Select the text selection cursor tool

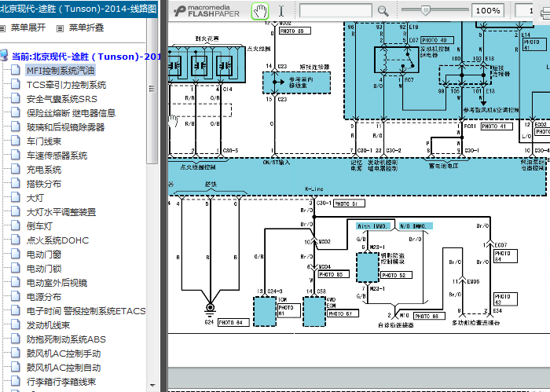click(281, 11)
